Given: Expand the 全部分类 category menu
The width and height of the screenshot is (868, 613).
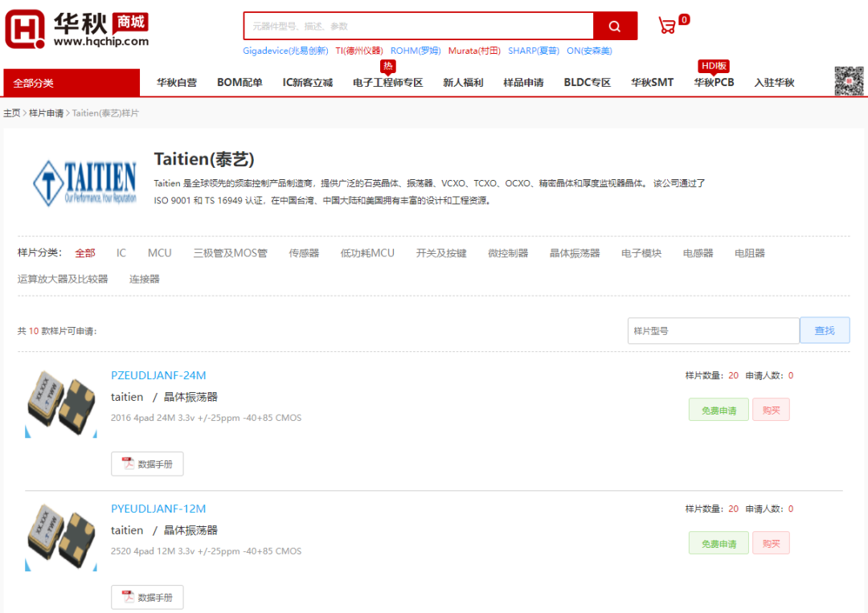Looking at the screenshot, I should 72,83.
